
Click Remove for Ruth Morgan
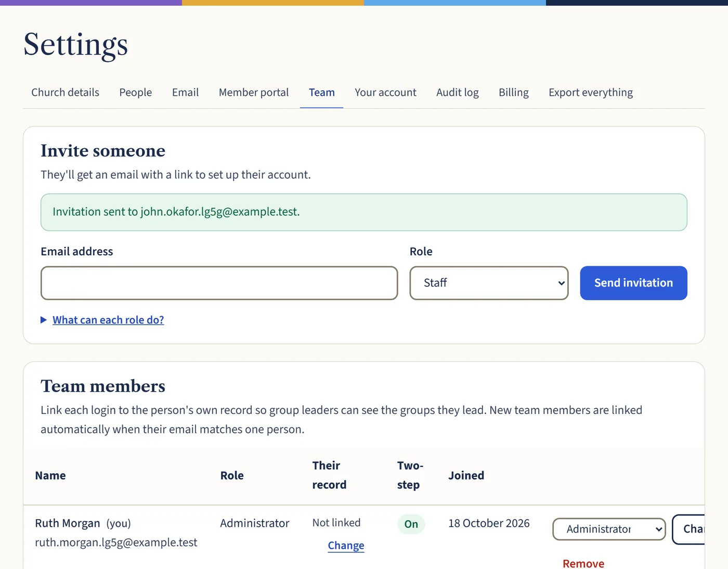click(x=583, y=563)
